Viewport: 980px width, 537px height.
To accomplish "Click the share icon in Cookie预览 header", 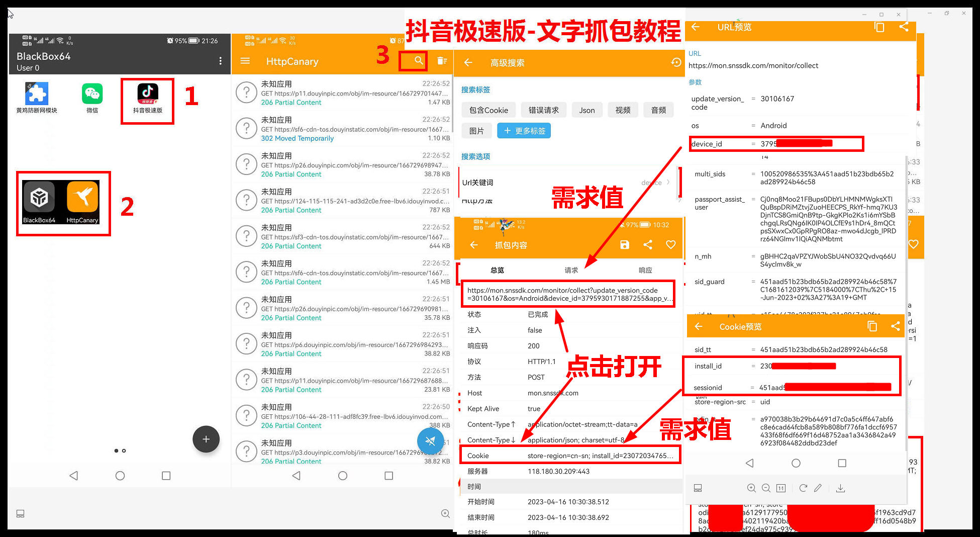I will 896,326.
